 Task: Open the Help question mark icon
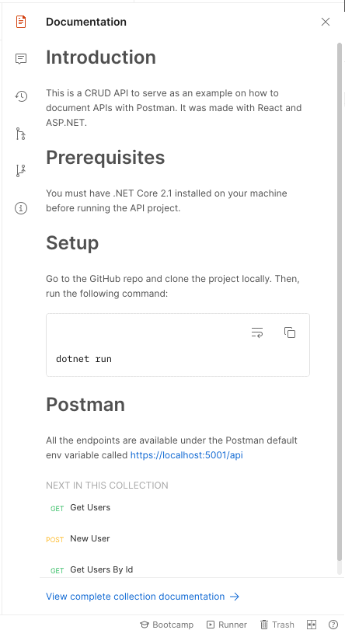[333, 625]
